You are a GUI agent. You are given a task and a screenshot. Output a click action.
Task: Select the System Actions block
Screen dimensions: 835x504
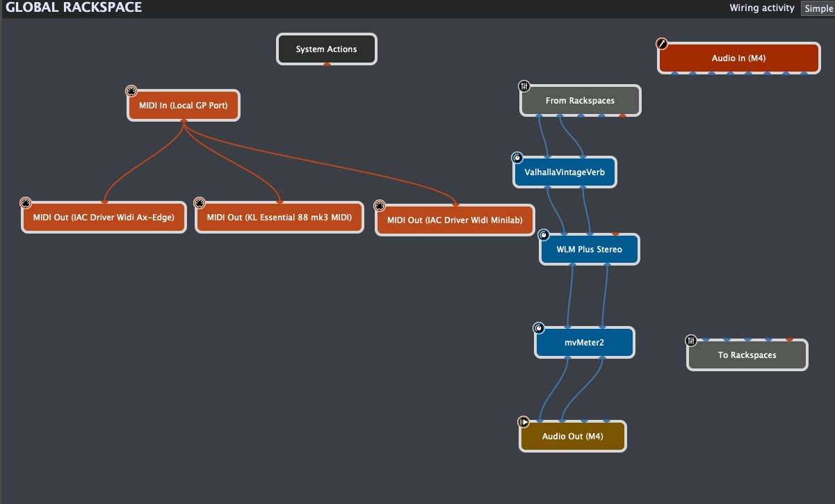[327, 49]
